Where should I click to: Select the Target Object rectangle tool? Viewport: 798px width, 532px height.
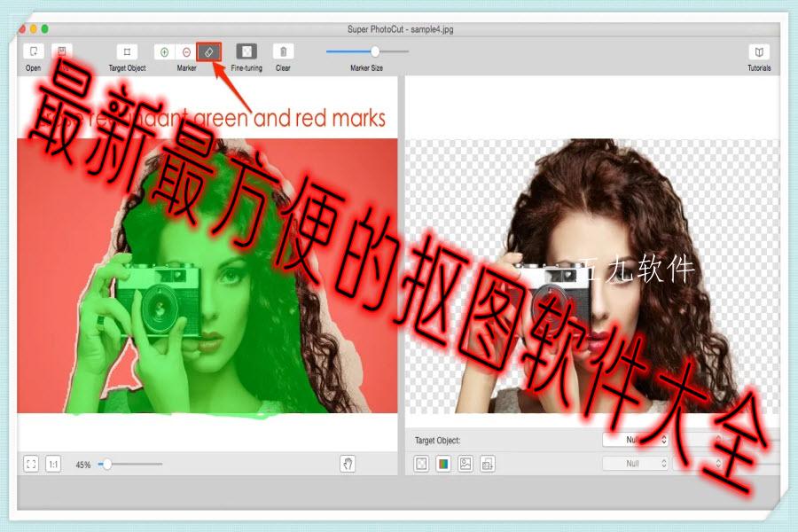point(128,52)
